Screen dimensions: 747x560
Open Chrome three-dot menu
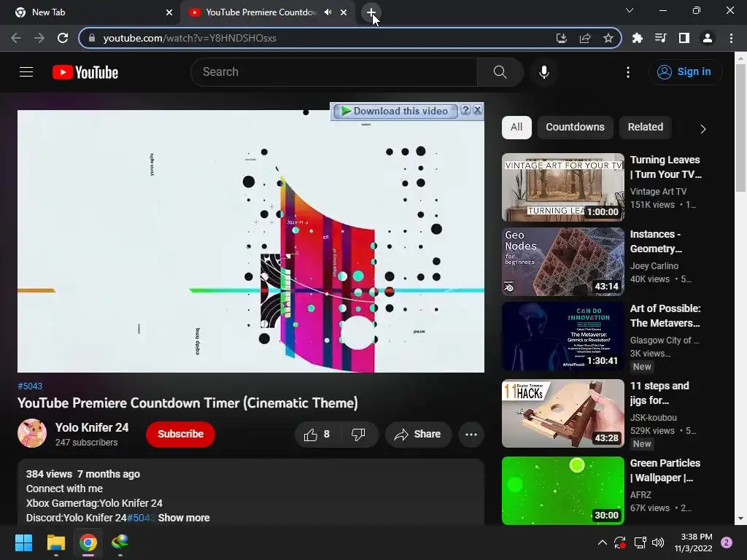tap(731, 38)
